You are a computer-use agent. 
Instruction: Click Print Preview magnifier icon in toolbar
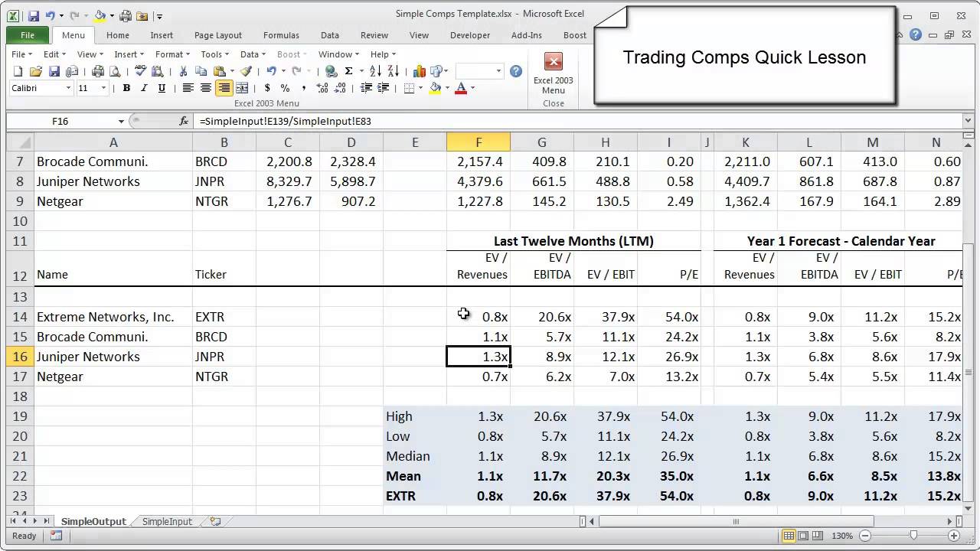click(115, 71)
